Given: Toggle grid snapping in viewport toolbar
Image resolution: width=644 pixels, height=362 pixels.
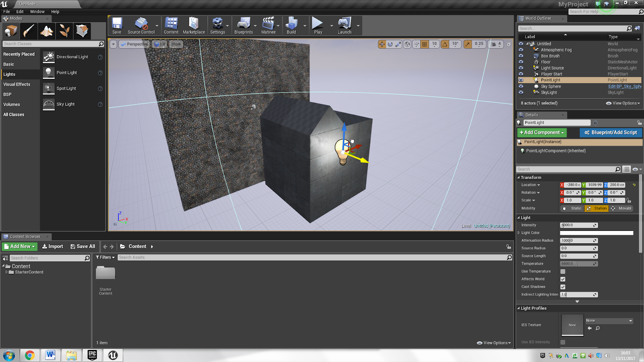Looking at the screenshot, I should pos(425,44).
